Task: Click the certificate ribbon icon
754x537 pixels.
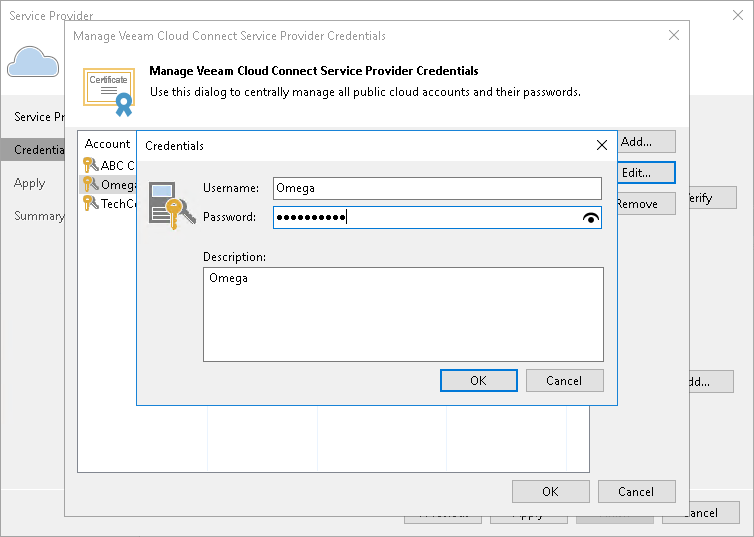Action: (109, 92)
